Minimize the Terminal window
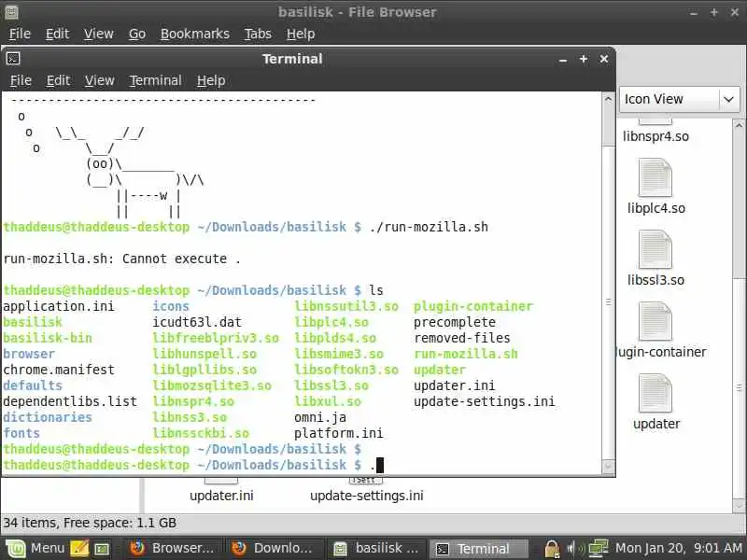Screen dimensions: 747x560 tap(563, 59)
